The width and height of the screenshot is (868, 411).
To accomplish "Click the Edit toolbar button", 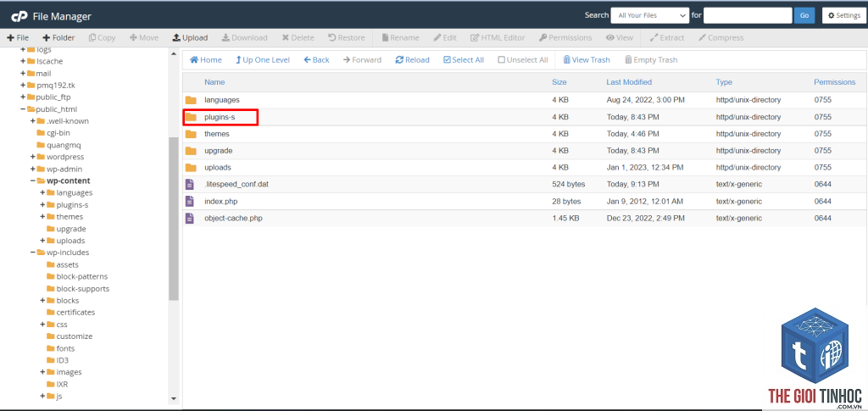I will (x=445, y=37).
